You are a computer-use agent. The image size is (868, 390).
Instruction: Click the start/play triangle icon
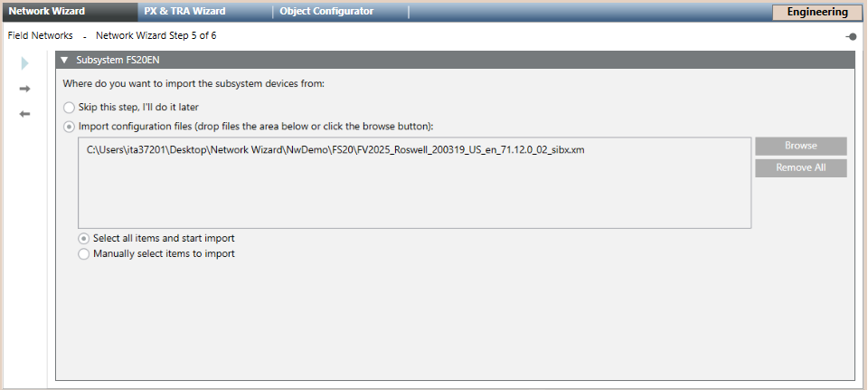(x=25, y=62)
